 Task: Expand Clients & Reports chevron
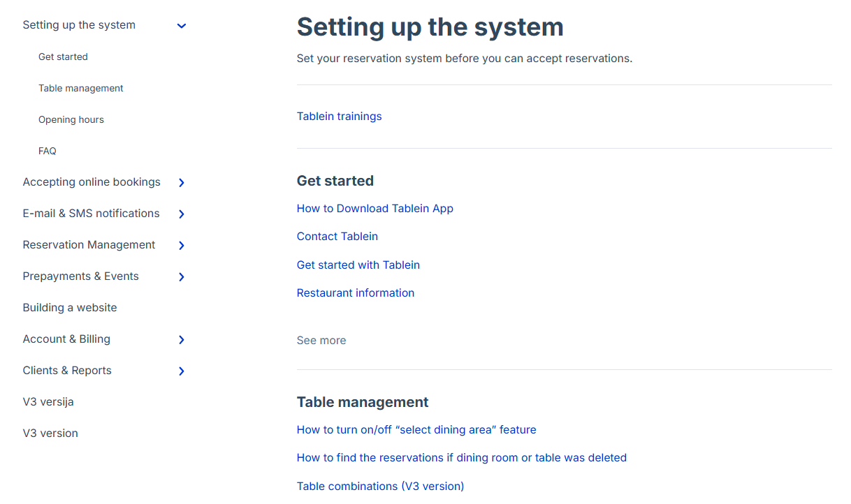(x=182, y=371)
